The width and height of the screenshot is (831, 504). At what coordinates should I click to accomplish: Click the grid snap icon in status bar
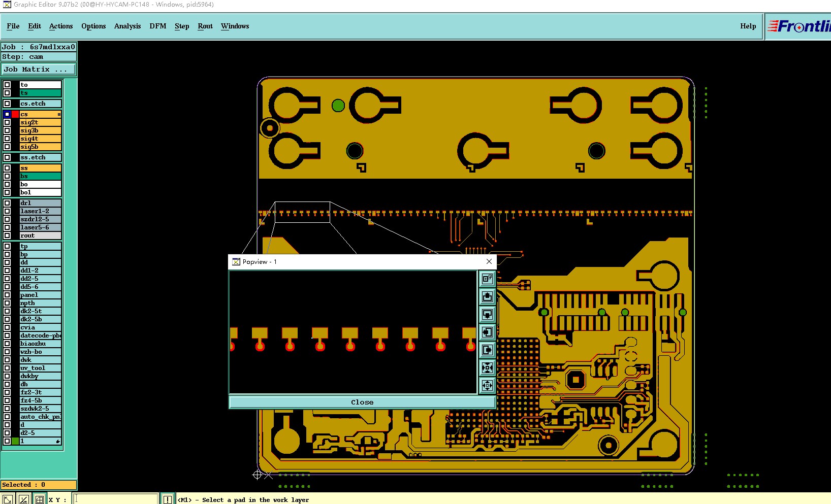(x=40, y=499)
